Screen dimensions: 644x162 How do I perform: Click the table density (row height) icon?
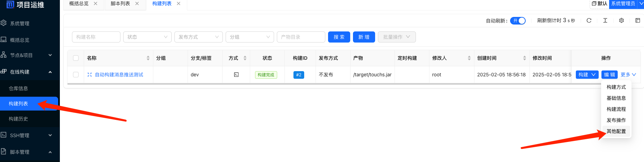tap(605, 21)
